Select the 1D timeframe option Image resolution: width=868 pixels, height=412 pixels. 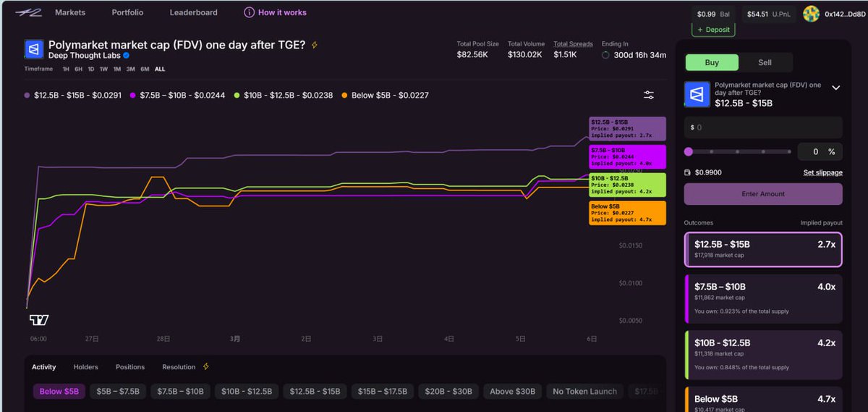(x=91, y=69)
